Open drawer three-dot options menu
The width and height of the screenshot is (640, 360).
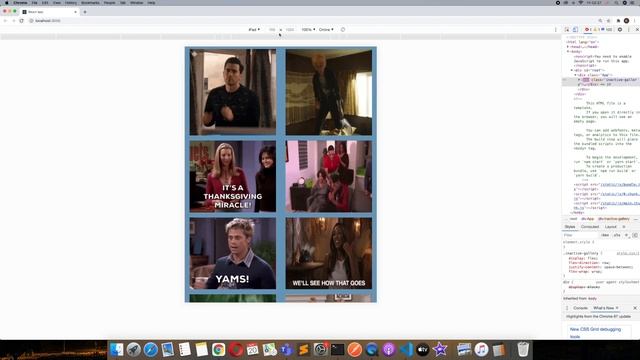pos(567,308)
